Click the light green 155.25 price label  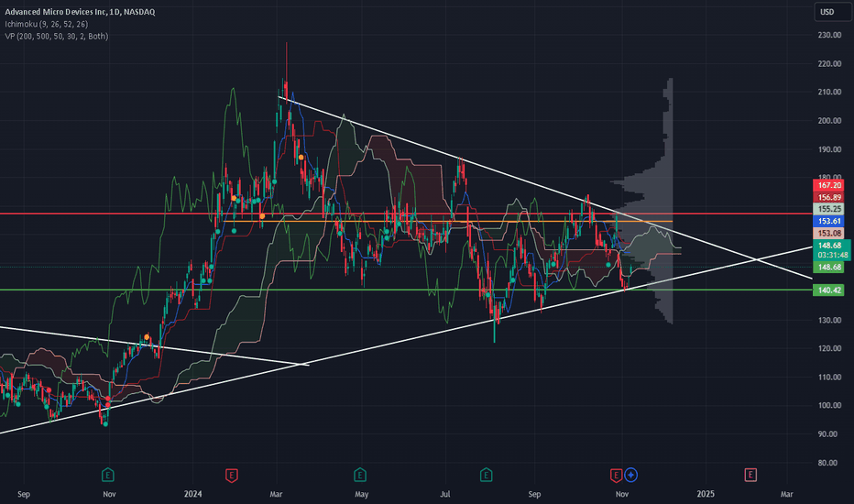828,209
